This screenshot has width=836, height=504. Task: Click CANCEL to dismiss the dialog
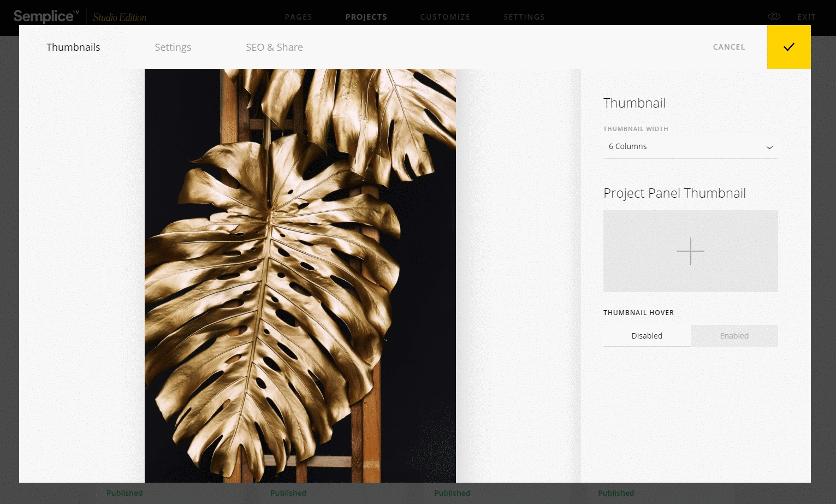click(728, 47)
